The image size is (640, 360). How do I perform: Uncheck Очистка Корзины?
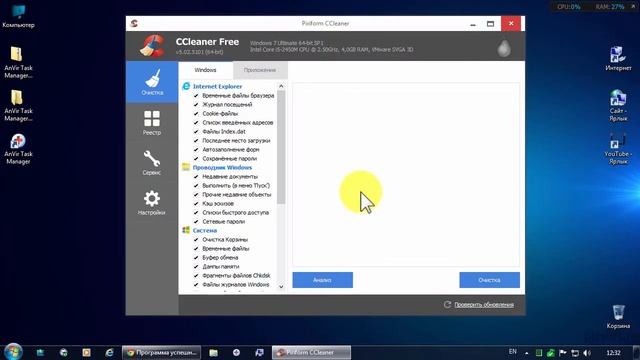point(196,240)
